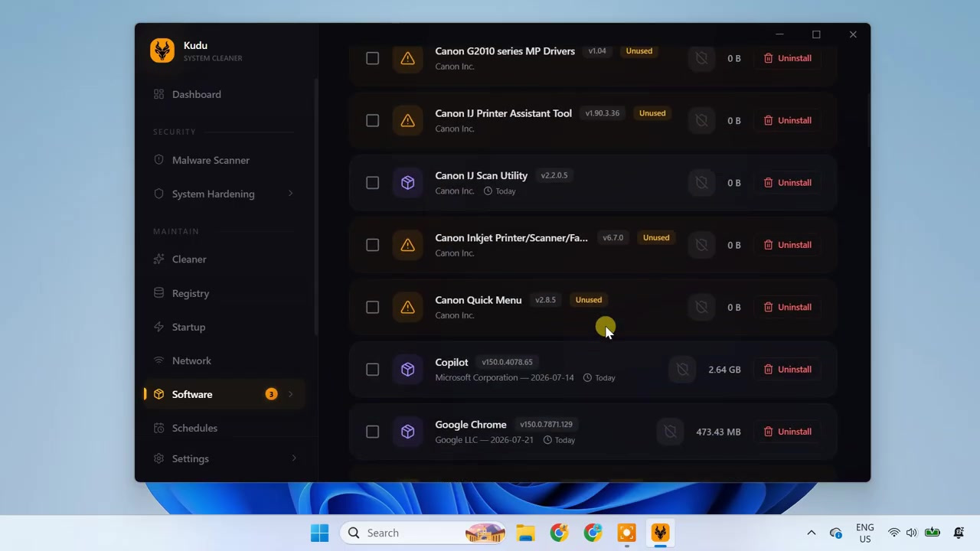
Task: Click the Unused badge on Canon Quick Menu
Action: [589, 300]
